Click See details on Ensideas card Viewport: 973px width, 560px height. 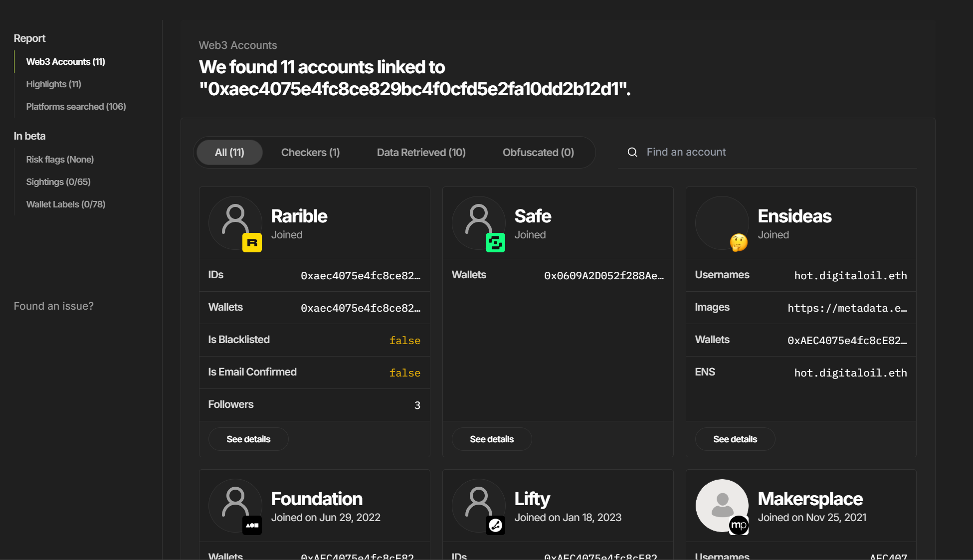pos(735,439)
